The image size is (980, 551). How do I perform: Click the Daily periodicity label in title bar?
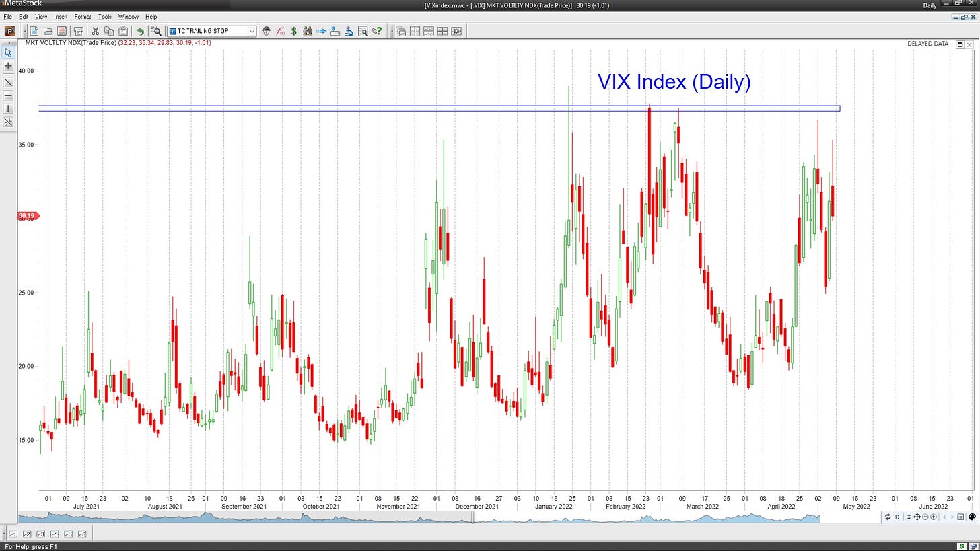click(x=930, y=5)
